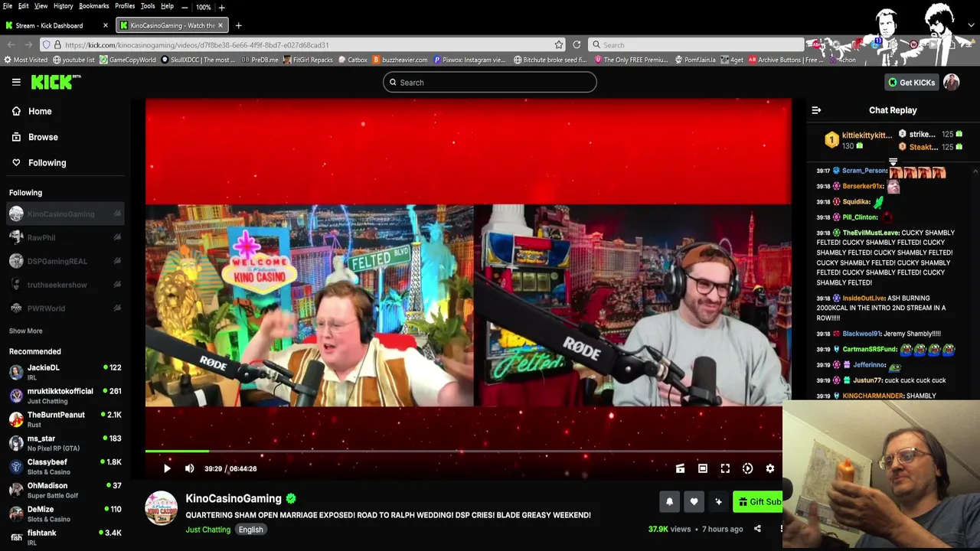980x551 pixels.
Task: Open the Catbox bookmark
Action: pyautogui.click(x=353, y=60)
